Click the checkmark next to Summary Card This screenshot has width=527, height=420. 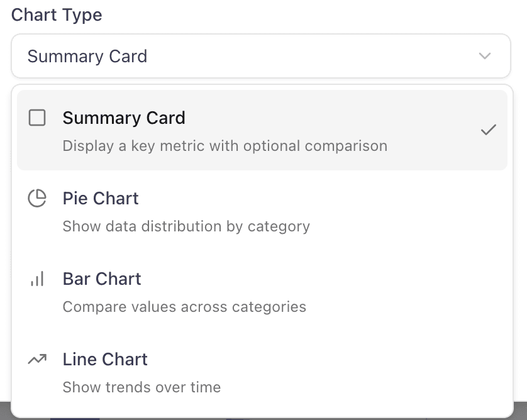click(489, 130)
